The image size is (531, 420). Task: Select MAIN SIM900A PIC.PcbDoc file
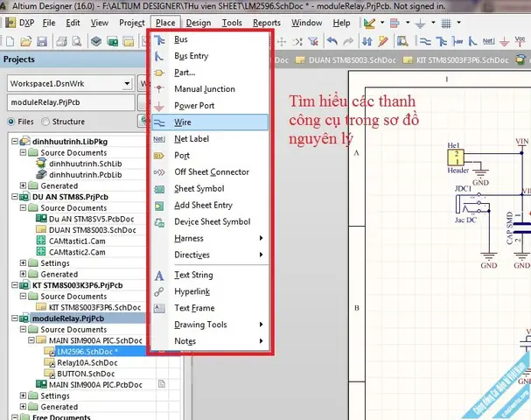click(95, 385)
